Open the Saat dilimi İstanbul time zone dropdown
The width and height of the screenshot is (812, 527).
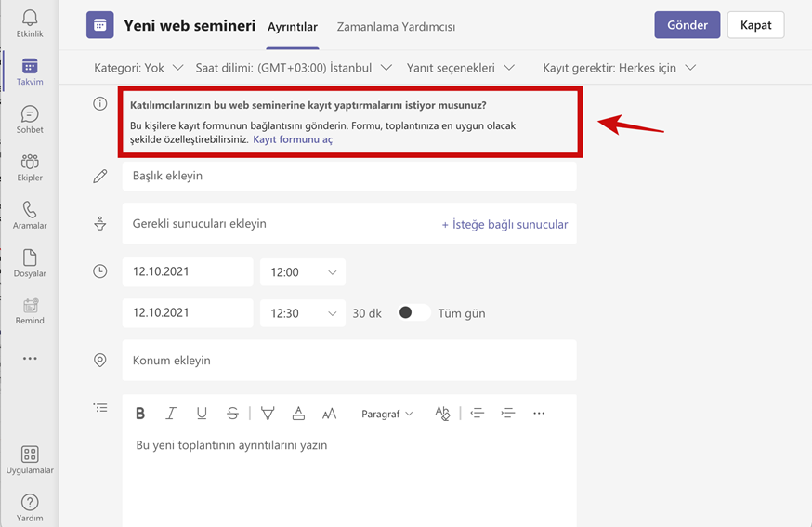(x=294, y=68)
